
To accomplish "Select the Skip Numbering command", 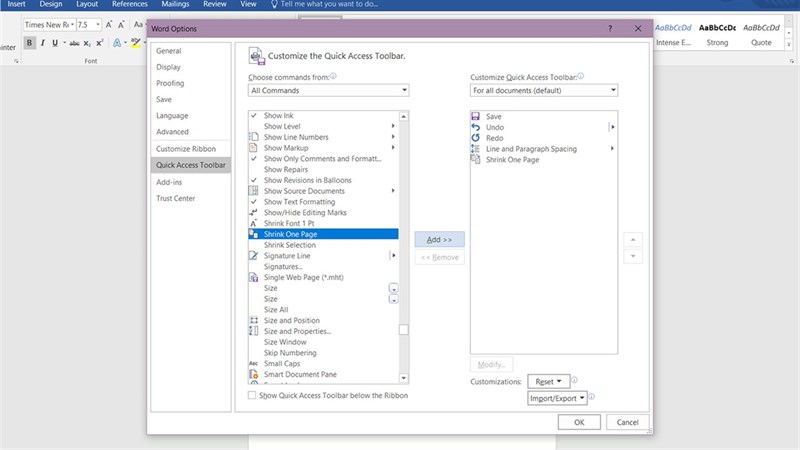I will tap(323, 353).
